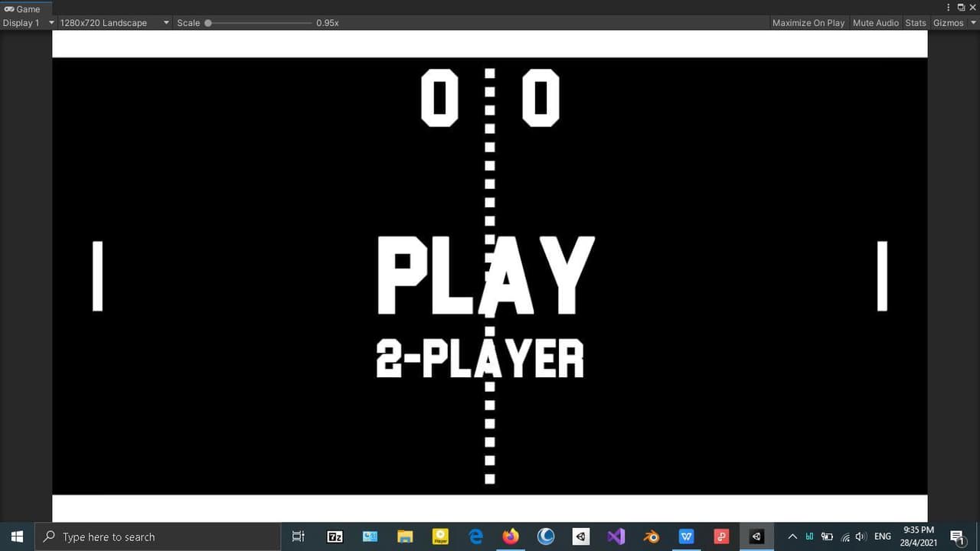Open 7-Zip from the taskbar

335,536
